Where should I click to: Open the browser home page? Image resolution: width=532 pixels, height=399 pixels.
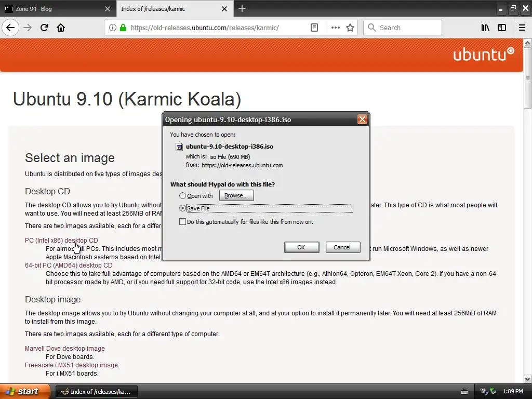(61, 28)
